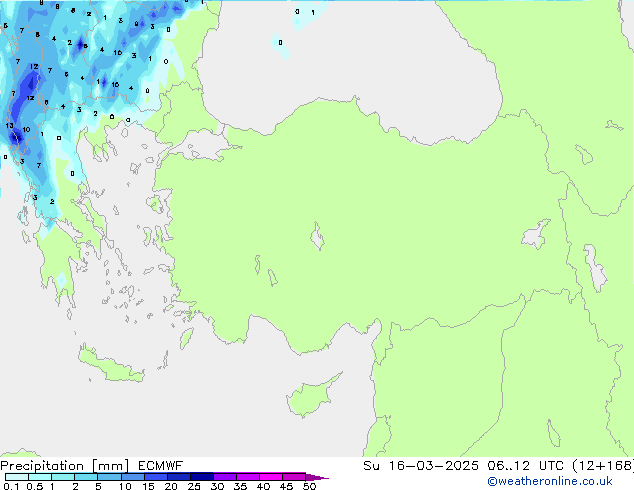Click the 'Su 16-03-2025' date text
The height and width of the screenshot is (490, 634).
421,466
